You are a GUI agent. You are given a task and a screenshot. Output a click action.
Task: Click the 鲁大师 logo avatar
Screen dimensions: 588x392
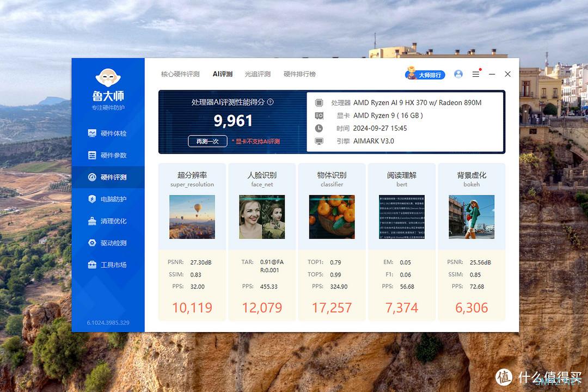tap(108, 78)
